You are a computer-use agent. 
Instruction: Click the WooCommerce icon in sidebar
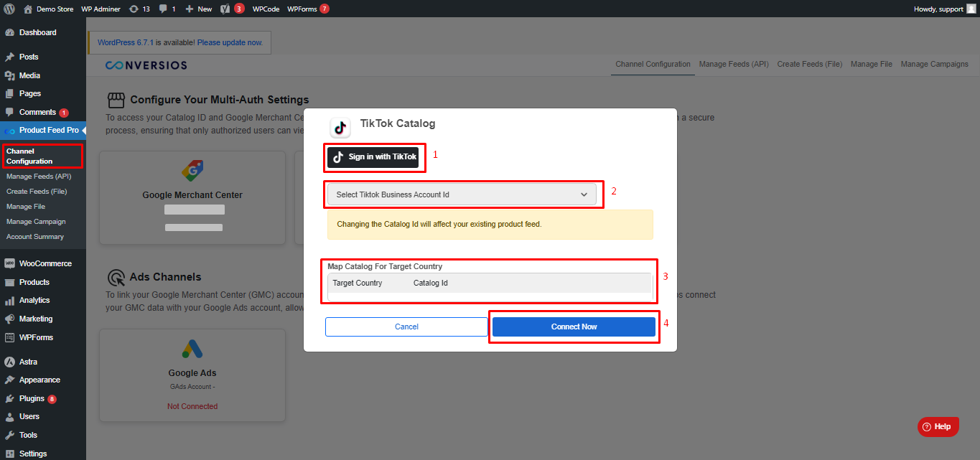10,263
